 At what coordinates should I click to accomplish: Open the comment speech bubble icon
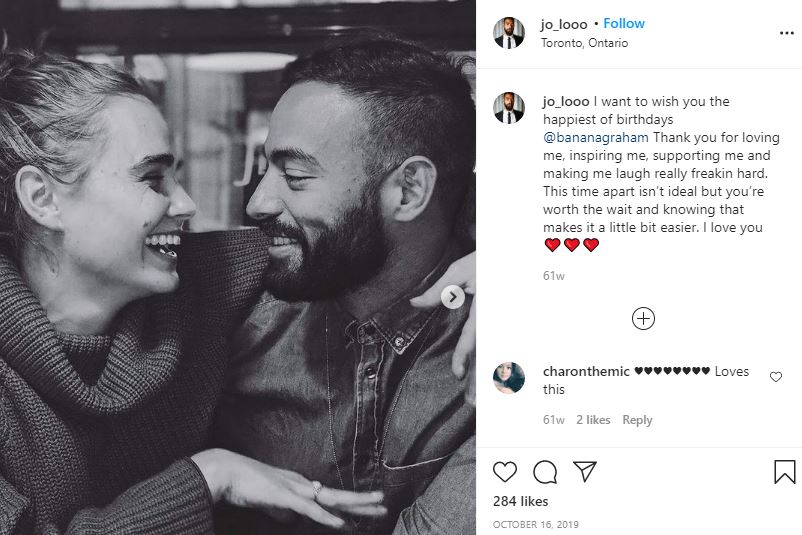point(545,472)
